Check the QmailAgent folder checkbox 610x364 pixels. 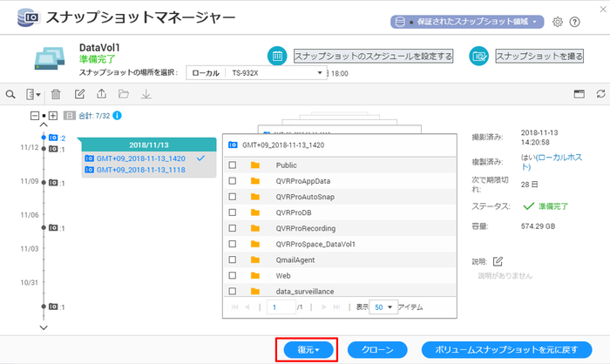(x=233, y=260)
